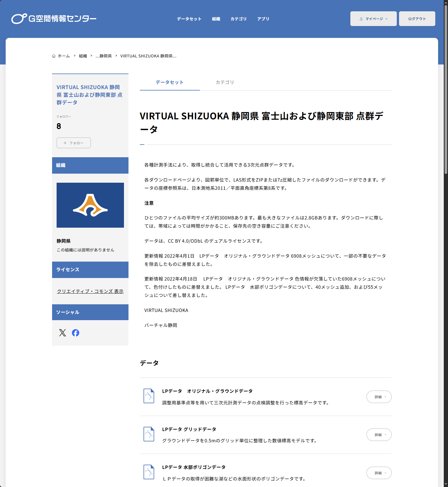Viewport: 448px width, 487px height.
Task: Share on X (Twitter) icon
Action: tap(63, 333)
